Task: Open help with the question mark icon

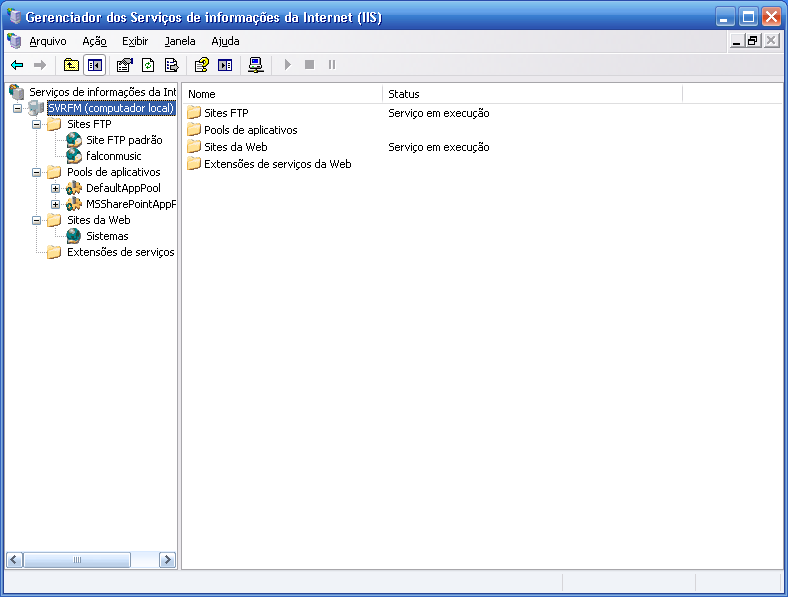Action: 202,65
